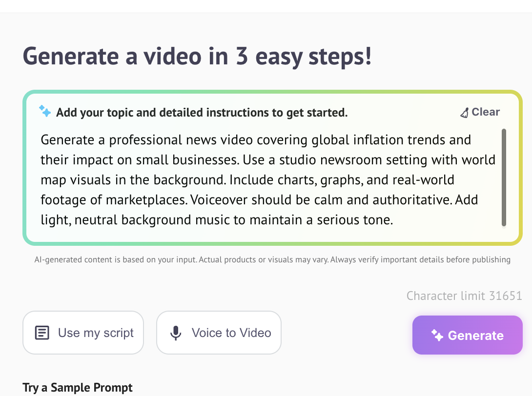Activate the Voice to Video feature
Screen dimensions: 532x396
[x=219, y=333]
